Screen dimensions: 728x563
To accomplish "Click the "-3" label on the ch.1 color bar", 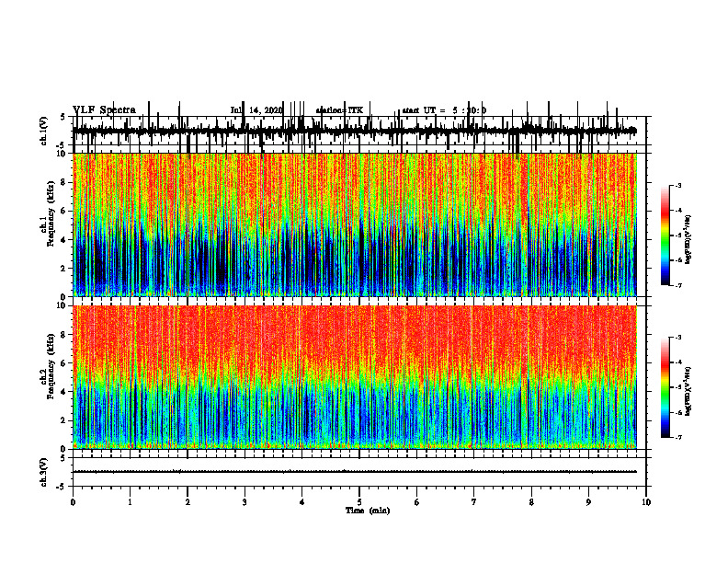I will coord(677,185).
